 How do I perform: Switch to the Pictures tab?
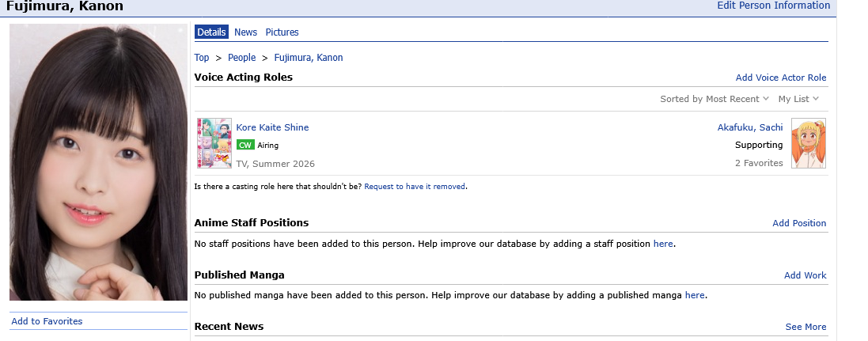(282, 32)
